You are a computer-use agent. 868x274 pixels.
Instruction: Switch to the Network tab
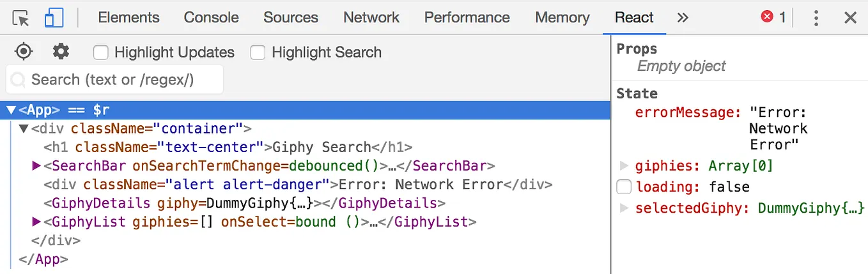point(371,18)
